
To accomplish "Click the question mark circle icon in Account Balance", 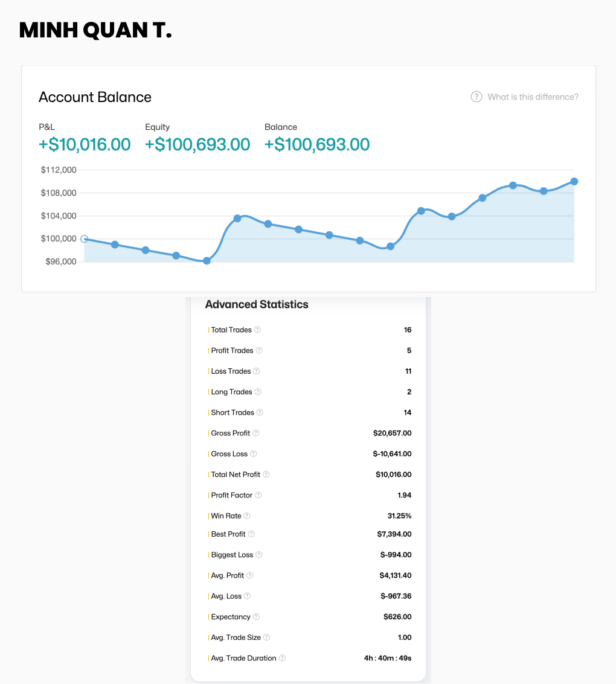I will [x=476, y=97].
